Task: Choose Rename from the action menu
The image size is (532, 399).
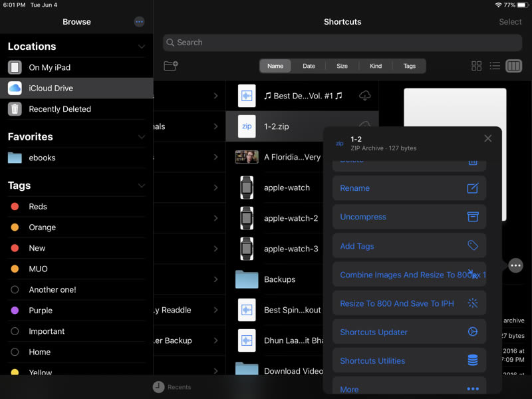Action: (409, 188)
